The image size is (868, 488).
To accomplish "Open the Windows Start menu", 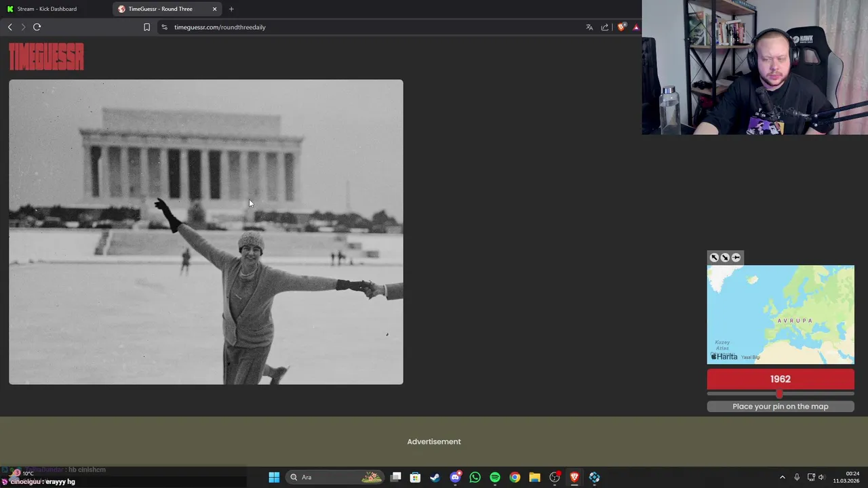I will click(274, 477).
